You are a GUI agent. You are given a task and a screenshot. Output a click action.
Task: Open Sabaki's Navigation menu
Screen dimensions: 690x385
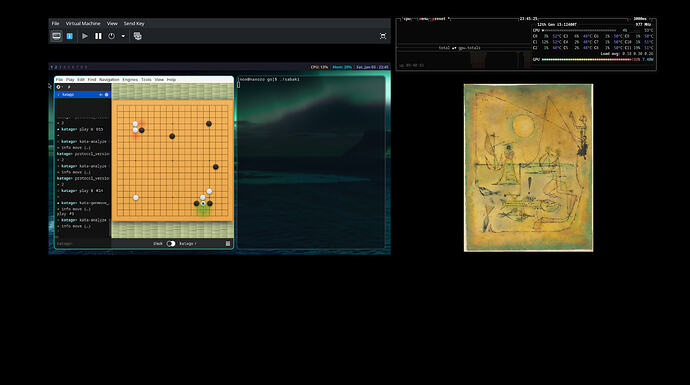tap(109, 80)
